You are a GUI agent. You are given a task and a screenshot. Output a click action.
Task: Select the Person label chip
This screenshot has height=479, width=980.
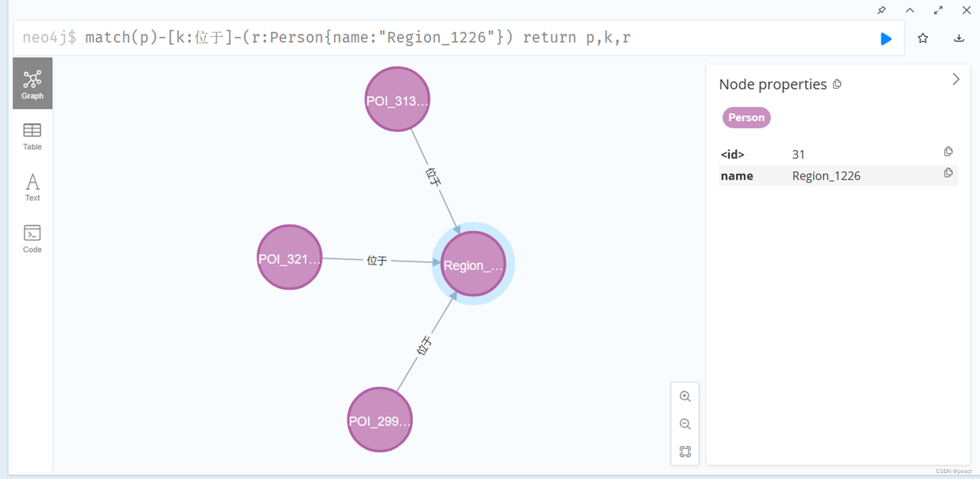746,117
